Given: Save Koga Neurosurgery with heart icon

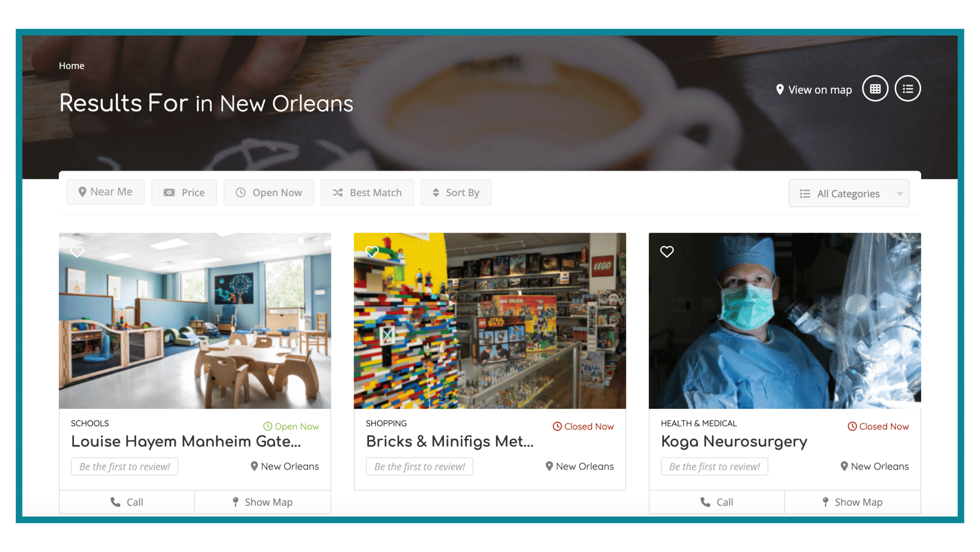Looking at the screenshot, I should 667,251.
